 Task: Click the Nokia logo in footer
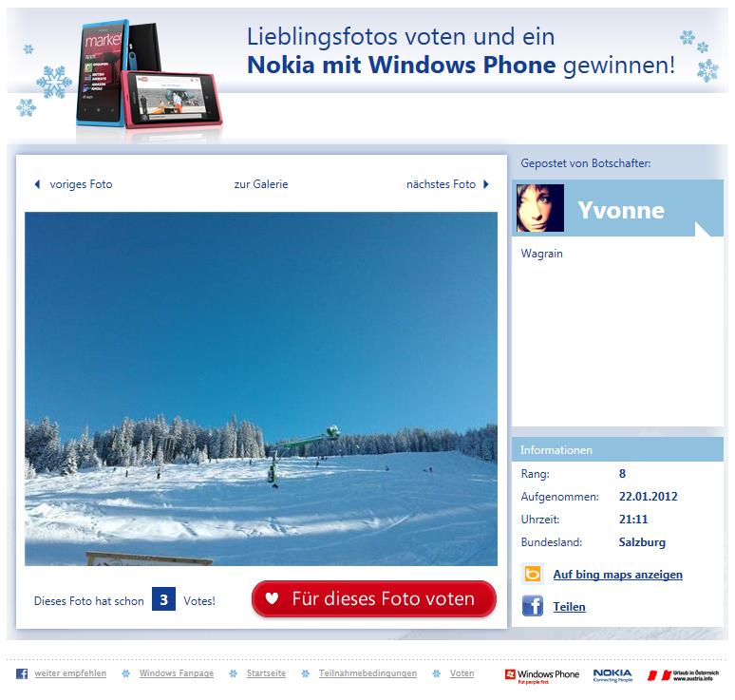[x=612, y=675]
